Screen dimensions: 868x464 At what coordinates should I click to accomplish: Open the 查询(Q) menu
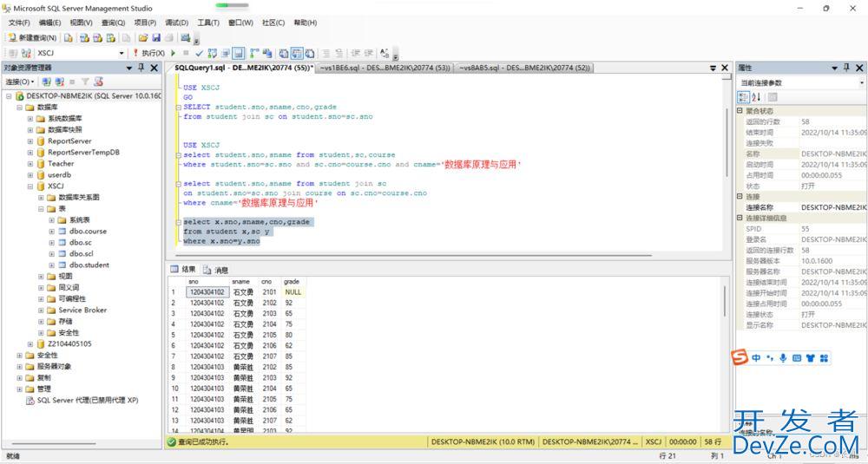click(x=113, y=23)
